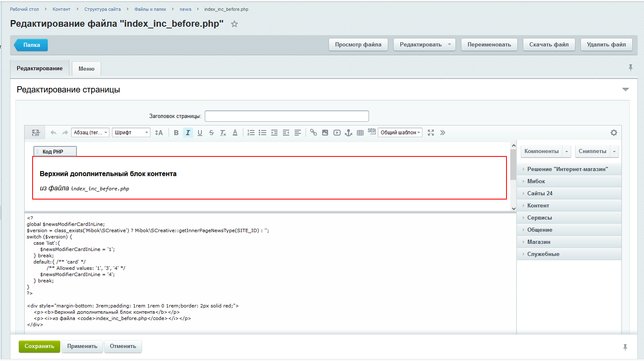Open the Шрифт font dropdown
Image resolution: width=644 pixels, height=361 pixels.
click(131, 133)
